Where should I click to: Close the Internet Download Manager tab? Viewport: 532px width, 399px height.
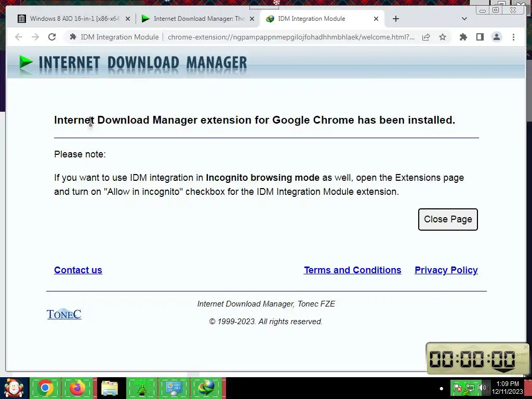pyautogui.click(x=252, y=19)
